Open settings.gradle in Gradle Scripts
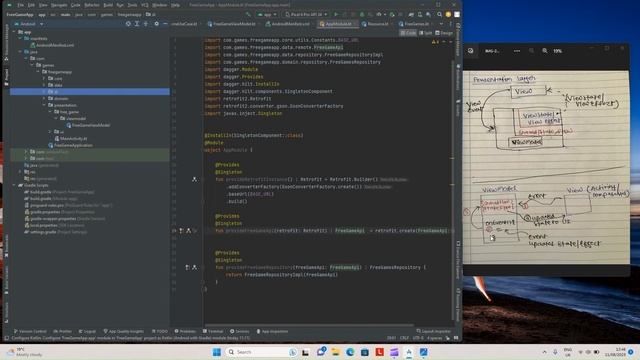Image resolution: width=640 pixels, height=360 pixels. (x=55, y=232)
